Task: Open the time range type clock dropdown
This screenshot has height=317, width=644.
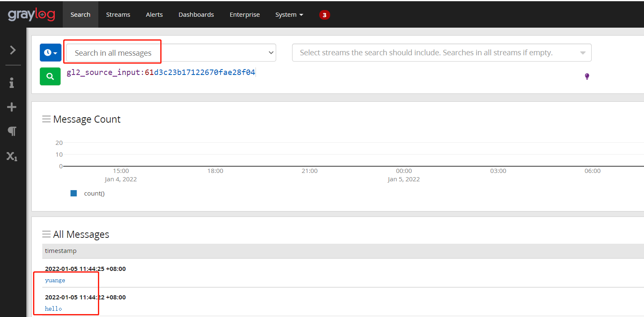Action: coord(51,53)
